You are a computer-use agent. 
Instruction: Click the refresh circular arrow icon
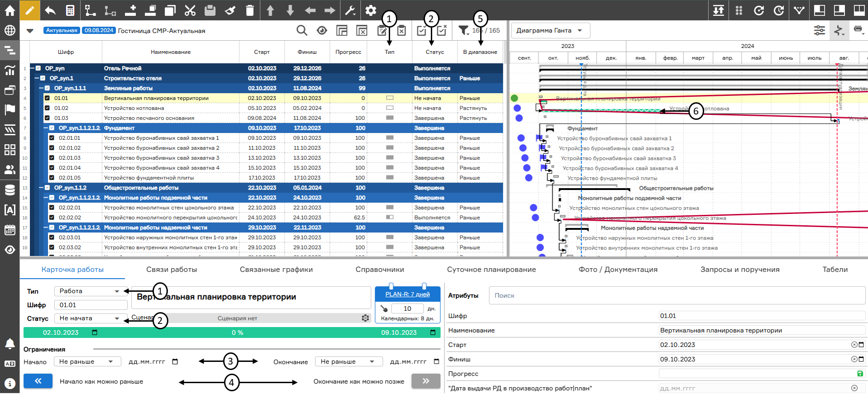(x=759, y=10)
